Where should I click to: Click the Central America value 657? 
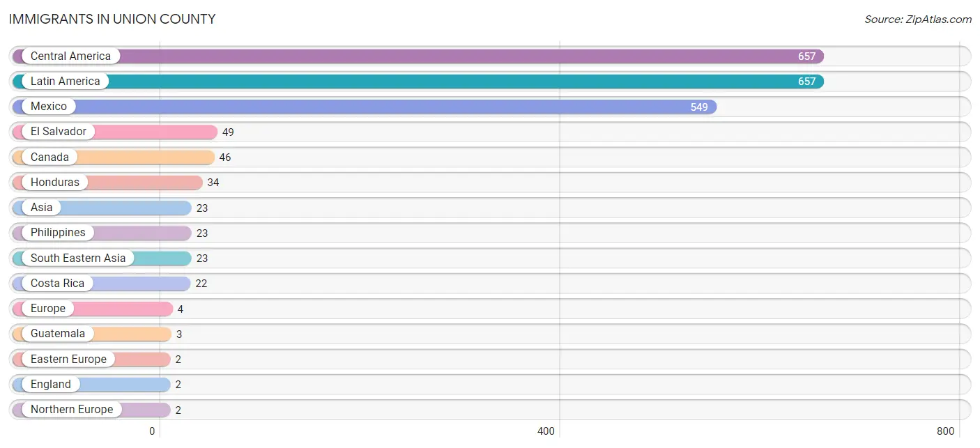[x=806, y=56]
